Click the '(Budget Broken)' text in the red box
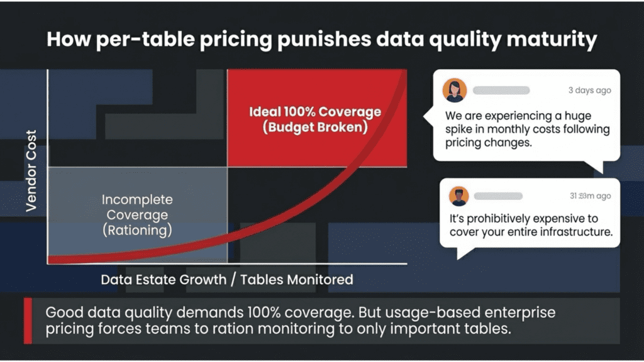The width and height of the screenshot is (644, 362). click(315, 127)
